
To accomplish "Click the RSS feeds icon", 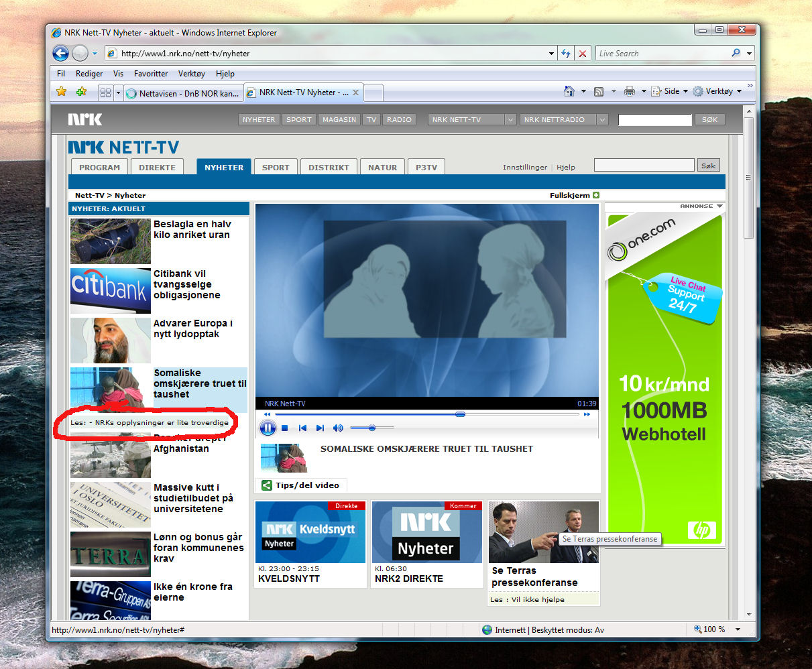I will 599,91.
